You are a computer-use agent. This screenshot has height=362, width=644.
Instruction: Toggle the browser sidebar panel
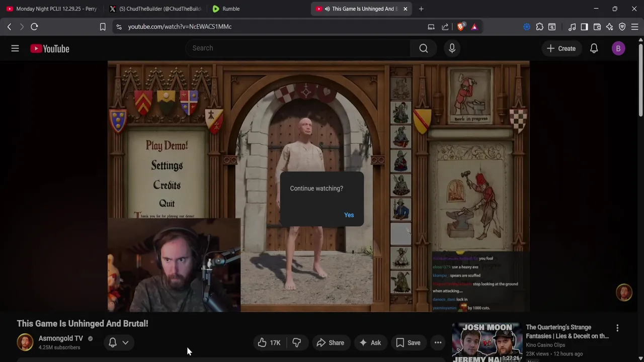pyautogui.click(x=584, y=27)
